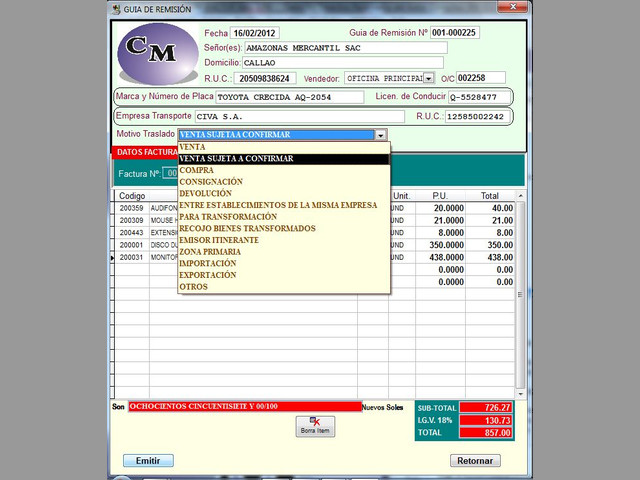Image resolution: width=640 pixels, height=480 pixels.
Task: Click P.U. cell 350.0000
Action: tap(440, 245)
